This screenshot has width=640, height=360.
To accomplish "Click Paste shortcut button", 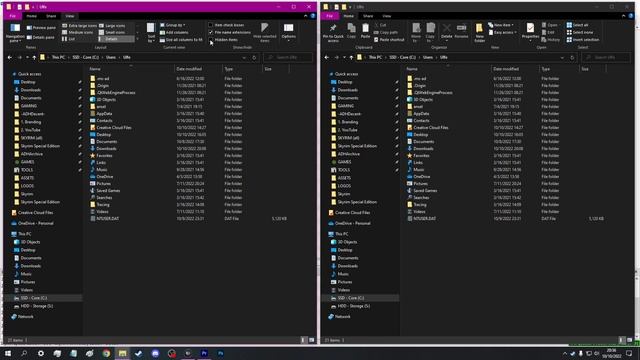I will (x=389, y=40).
